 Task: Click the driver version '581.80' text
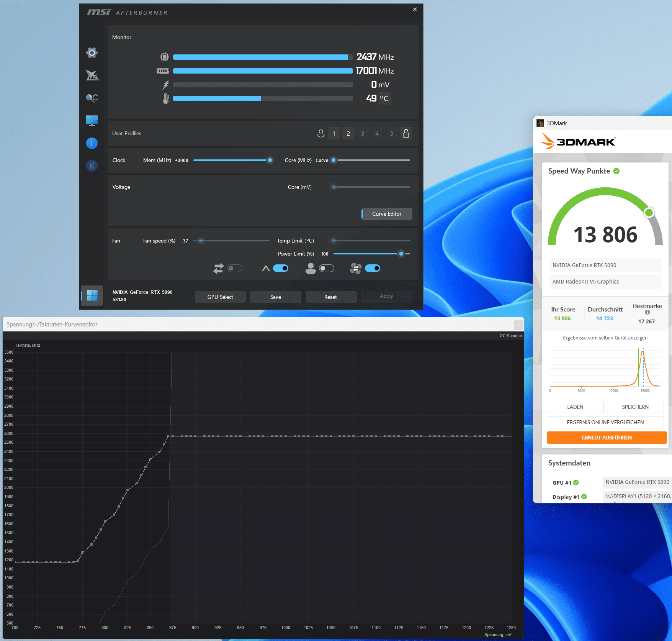coord(119,300)
